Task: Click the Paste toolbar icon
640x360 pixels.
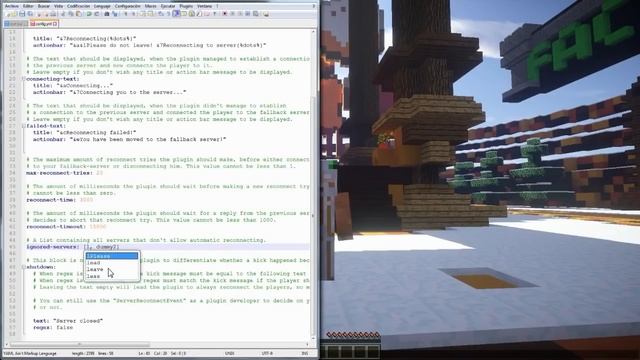Action: (x=78, y=14)
